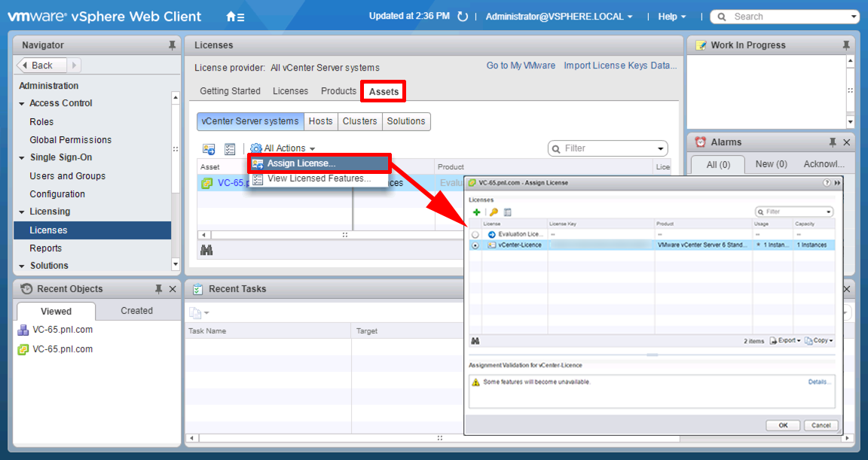Click the key icon in Assign License dialog
The height and width of the screenshot is (460, 868).
[494, 212]
